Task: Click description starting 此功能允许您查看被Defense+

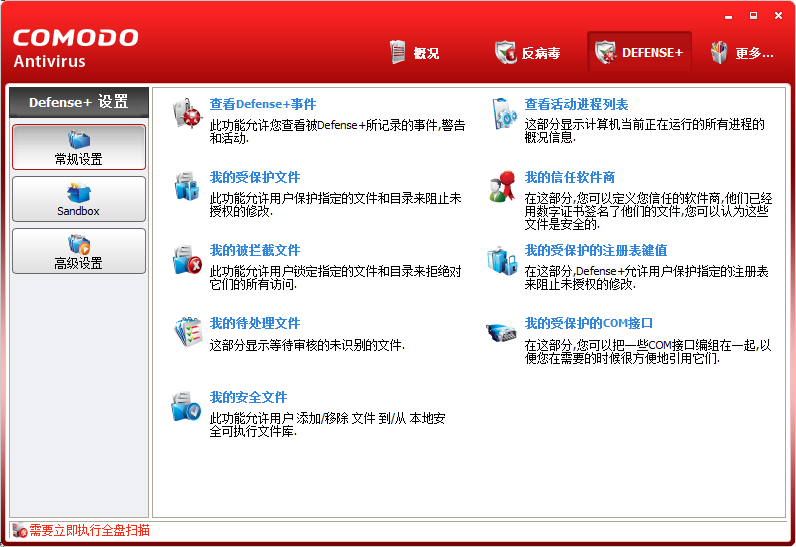Action: (338, 131)
